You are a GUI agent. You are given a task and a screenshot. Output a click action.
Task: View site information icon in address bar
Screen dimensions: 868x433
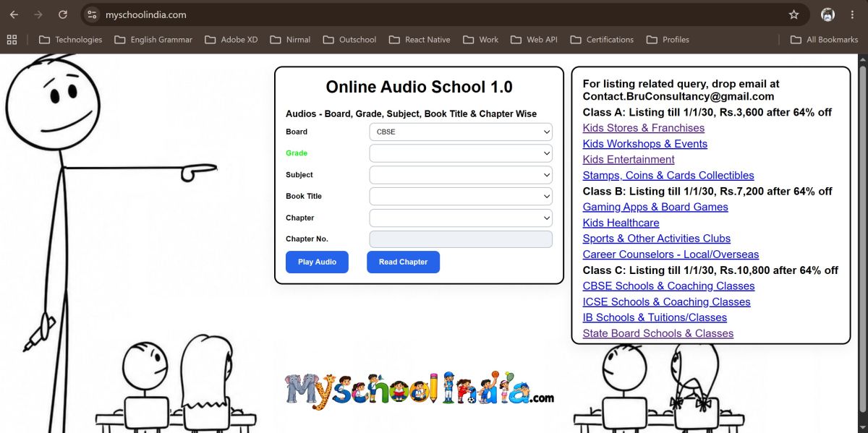coord(91,14)
